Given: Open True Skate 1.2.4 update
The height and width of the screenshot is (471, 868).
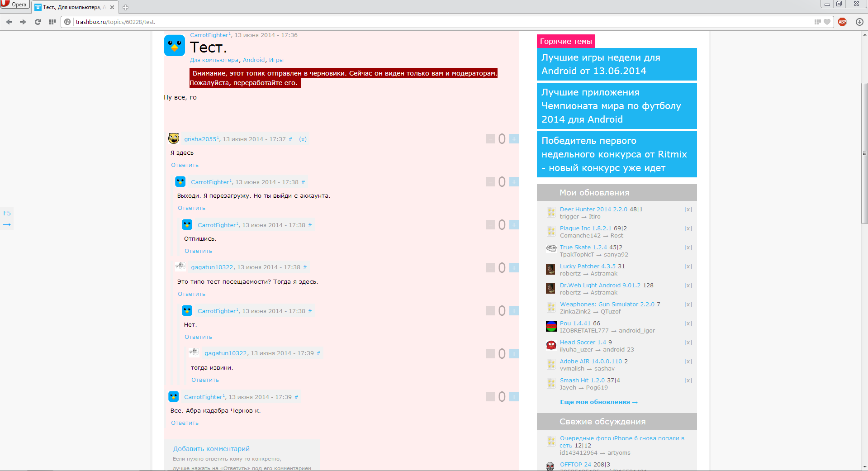Looking at the screenshot, I should click(583, 247).
